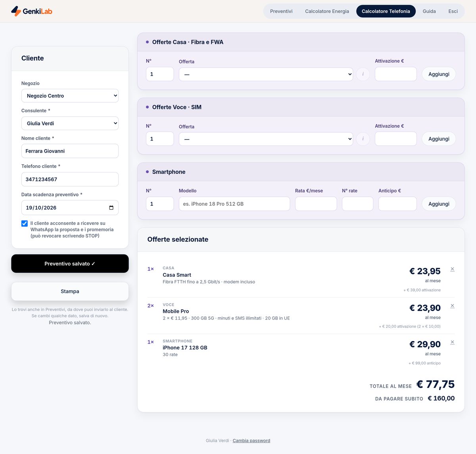The image size is (476, 454).
Task: Remove iPhone 17 128 GB row
Action: 452,342
